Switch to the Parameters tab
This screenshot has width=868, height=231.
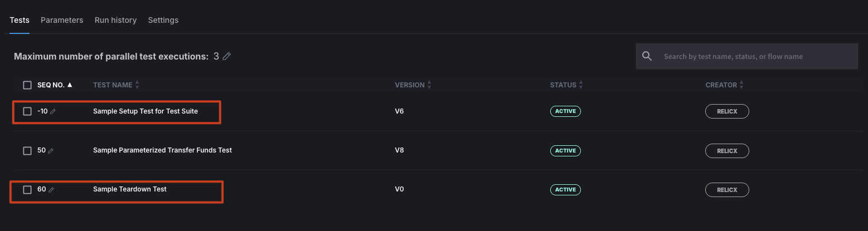click(x=62, y=20)
